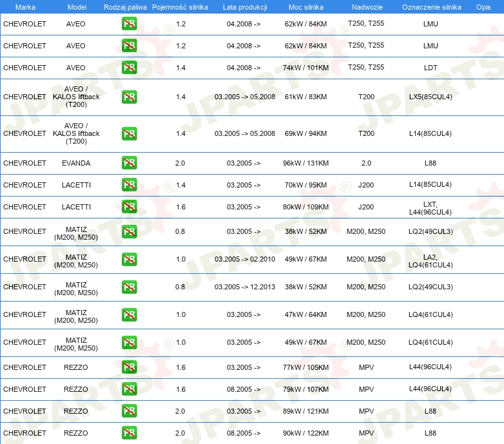
Task: Click the petrol icon in the REZZO 79kW / 107KM row
Action: coord(129,389)
